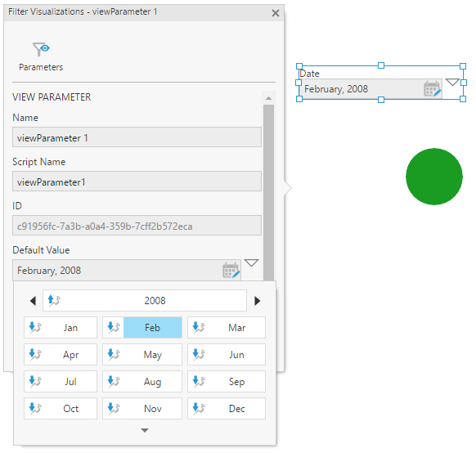Go to next year arrow
476x453 pixels.
tap(257, 301)
